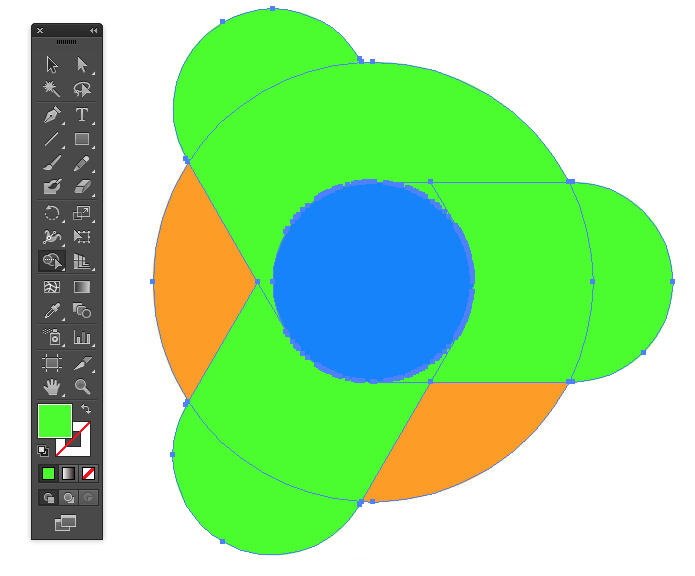Pick the Column Graph tool
Viewport: 695px width, 576px height.
(x=82, y=337)
